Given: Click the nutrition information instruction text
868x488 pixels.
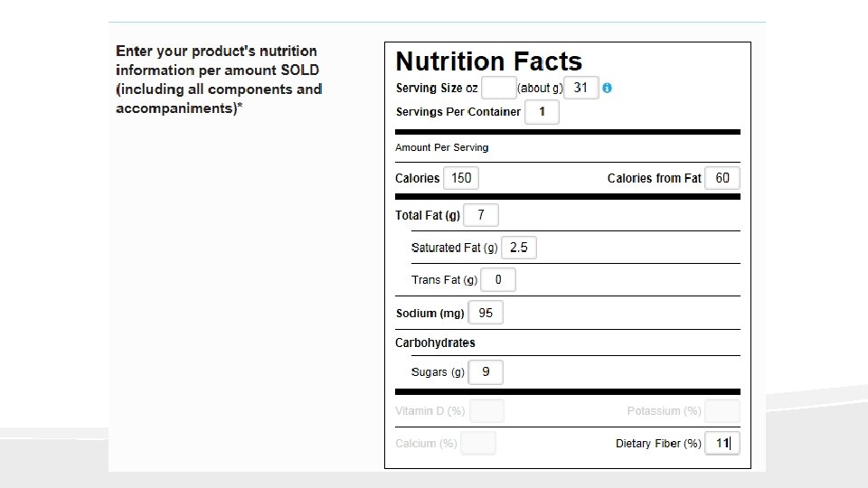Looking at the screenshot, I should tap(218, 80).
